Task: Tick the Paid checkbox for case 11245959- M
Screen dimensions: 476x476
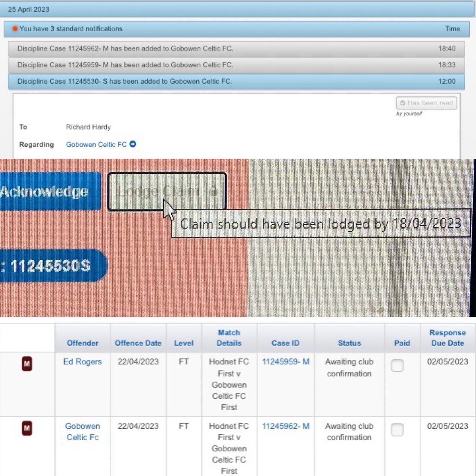Action: click(x=397, y=365)
